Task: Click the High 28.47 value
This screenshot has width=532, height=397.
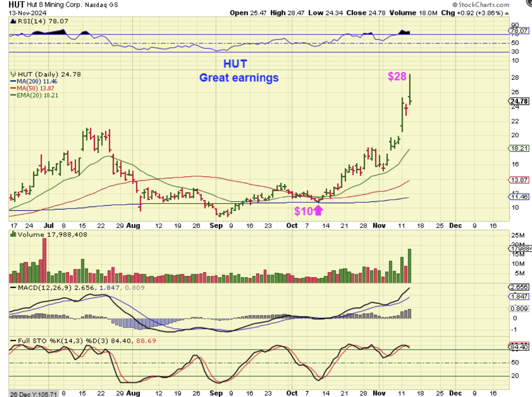Action: tap(288, 13)
